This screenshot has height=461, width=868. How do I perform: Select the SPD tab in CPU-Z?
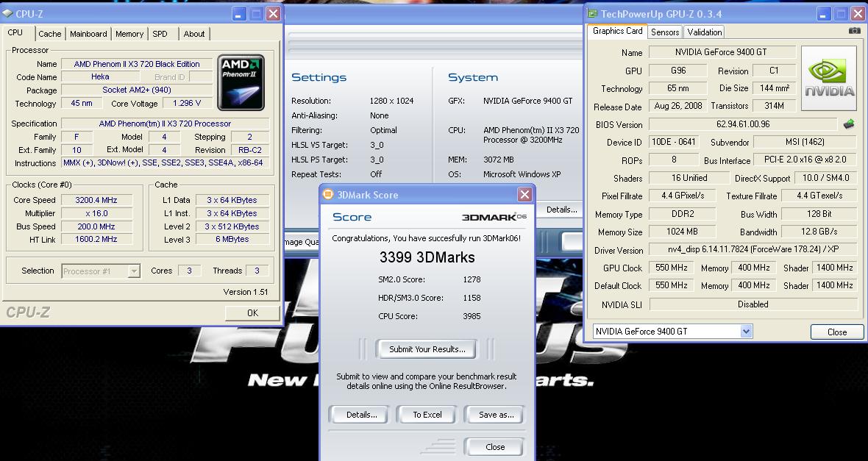point(160,34)
